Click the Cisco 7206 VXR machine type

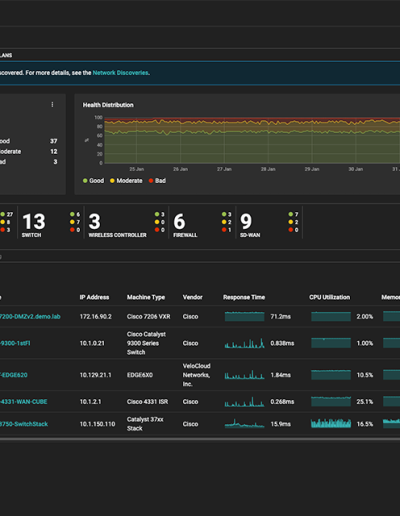[149, 317]
